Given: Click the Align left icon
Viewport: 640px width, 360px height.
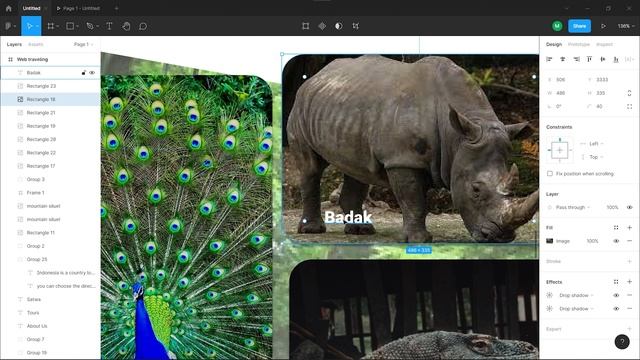Looking at the screenshot, I should coord(549,60).
